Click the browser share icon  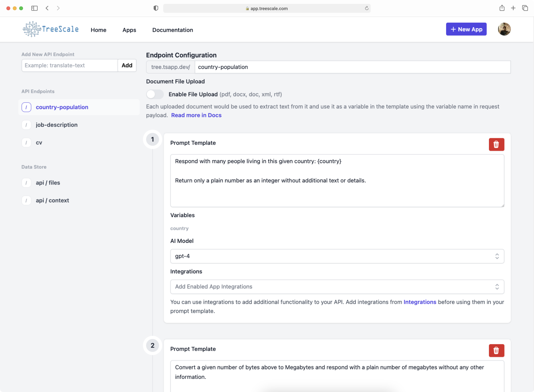pos(502,8)
